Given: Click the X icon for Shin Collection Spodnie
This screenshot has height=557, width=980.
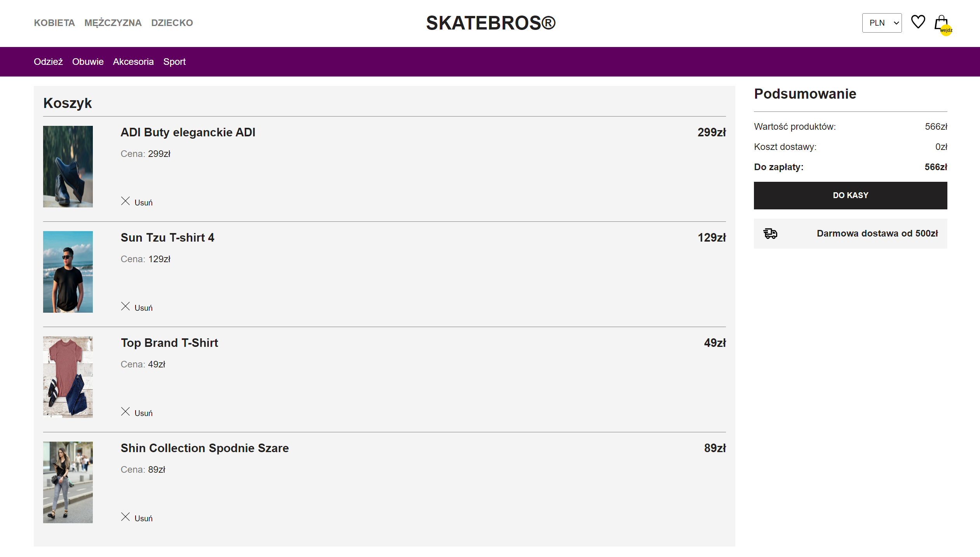Looking at the screenshot, I should [x=125, y=517].
